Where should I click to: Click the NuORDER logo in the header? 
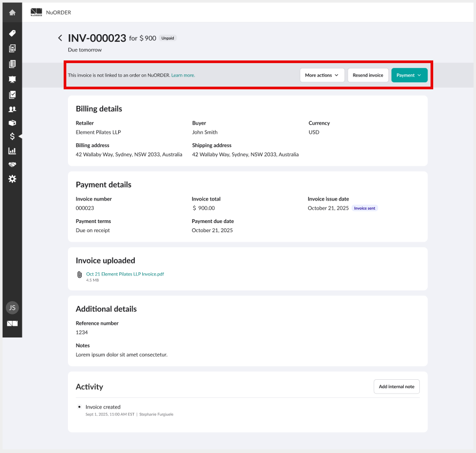pyautogui.click(x=36, y=12)
